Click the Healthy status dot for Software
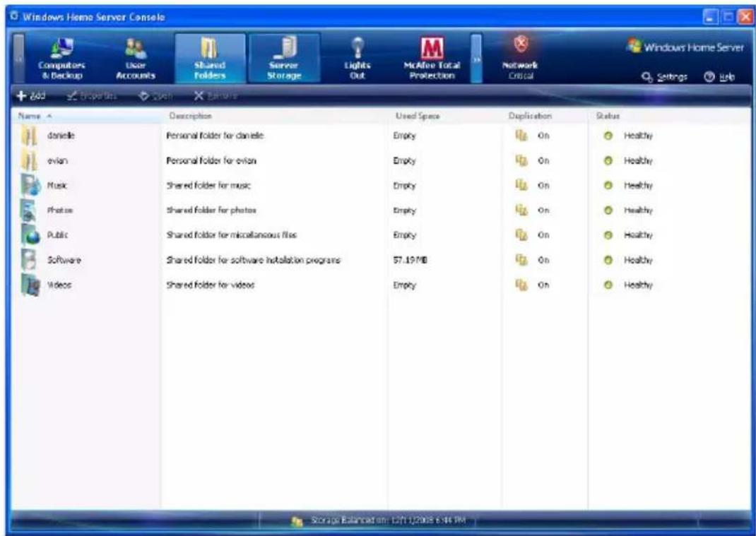The width and height of the screenshot is (756, 536). pyautogui.click(x=608, y=261)
